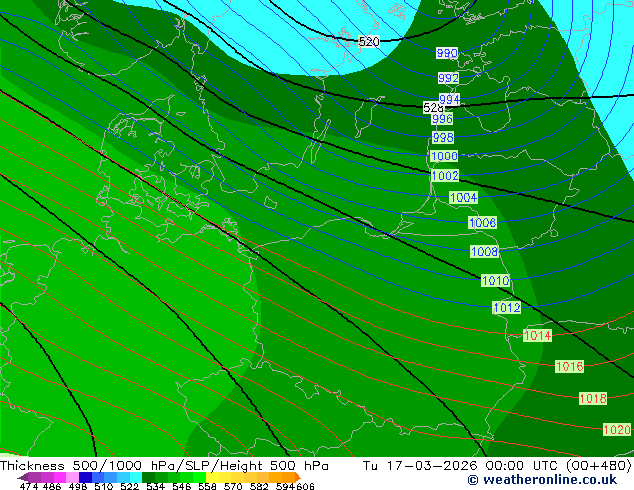Click the 1010 isobar pressure label
Viewport: 634px width, 490px height.
[x=496, y=281]
